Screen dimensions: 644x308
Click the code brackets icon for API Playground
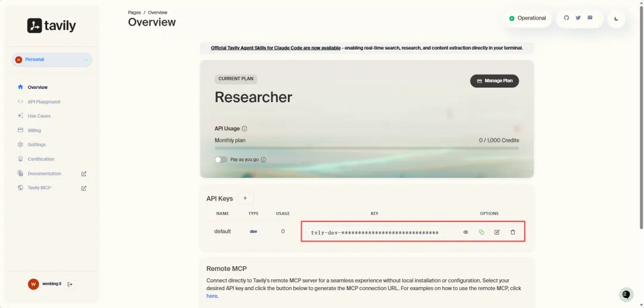(x=20, y=101)
